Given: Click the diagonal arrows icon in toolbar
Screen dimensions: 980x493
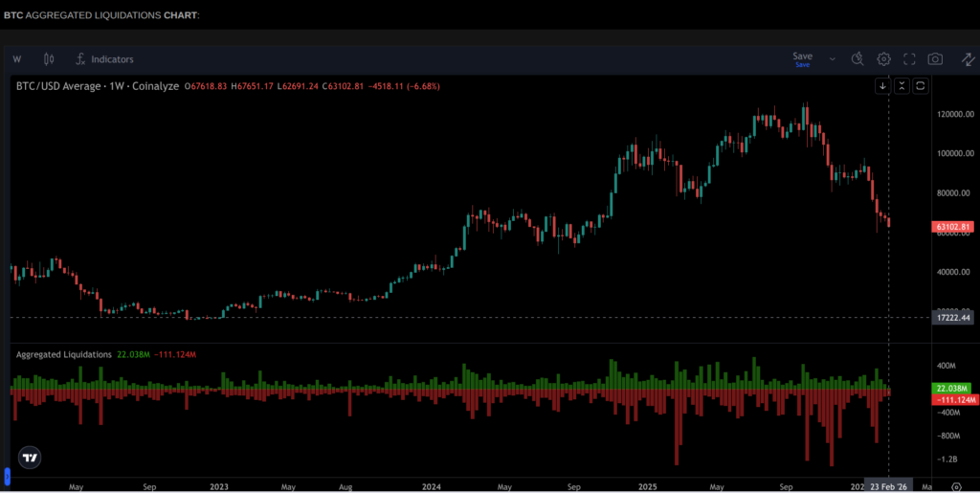Looking at the screenshot, I should [x=968, y=59].
